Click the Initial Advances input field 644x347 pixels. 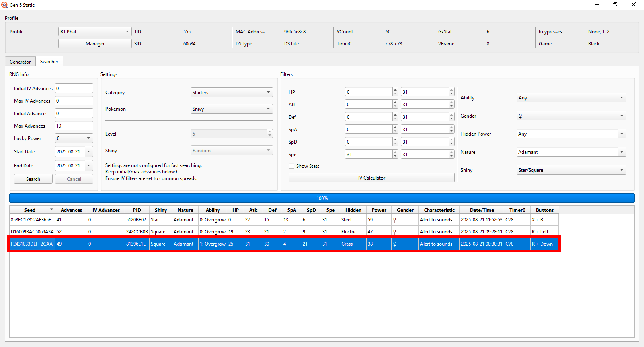point(74,113)
